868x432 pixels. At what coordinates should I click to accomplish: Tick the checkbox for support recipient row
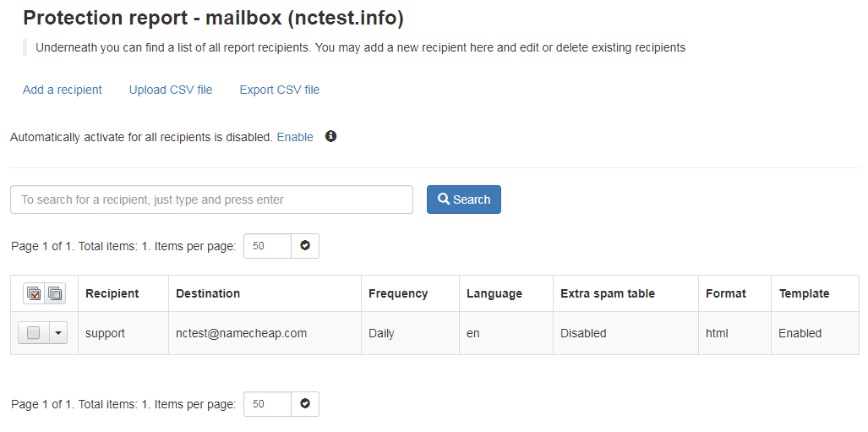(34, 333)
